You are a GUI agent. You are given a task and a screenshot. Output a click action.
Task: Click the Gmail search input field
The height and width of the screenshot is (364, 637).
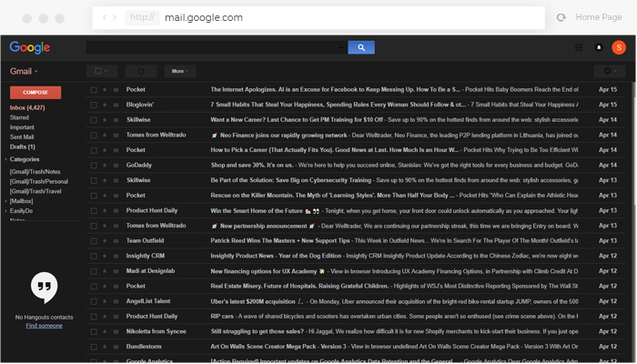(x=217, y=47)
